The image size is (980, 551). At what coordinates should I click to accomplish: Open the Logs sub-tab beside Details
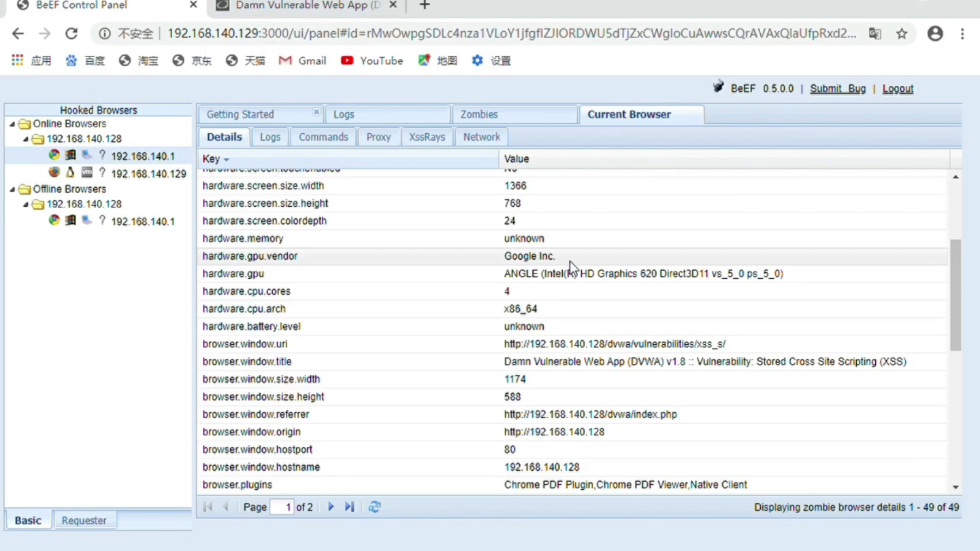(270, 137)
